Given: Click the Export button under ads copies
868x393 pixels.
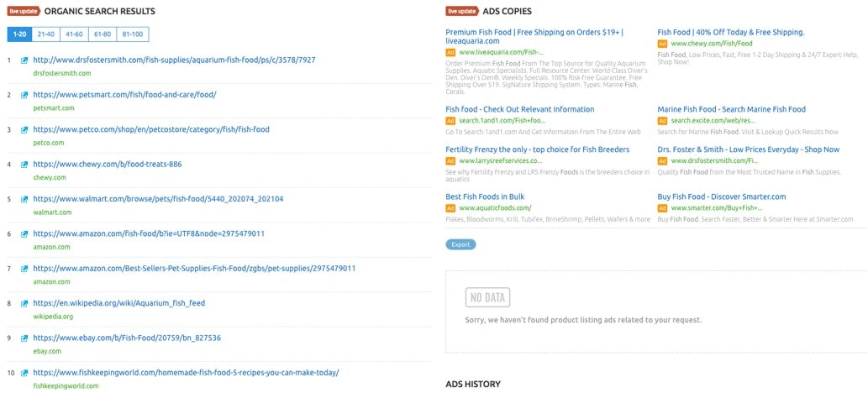Looking at the screenshot, I should click(x=460, y=244).
